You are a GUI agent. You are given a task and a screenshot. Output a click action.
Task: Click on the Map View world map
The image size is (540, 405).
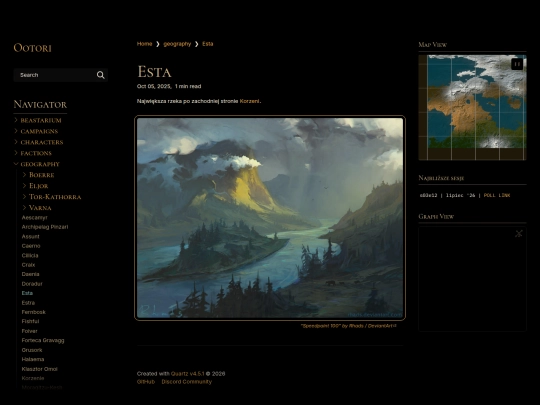pos(472,107)
